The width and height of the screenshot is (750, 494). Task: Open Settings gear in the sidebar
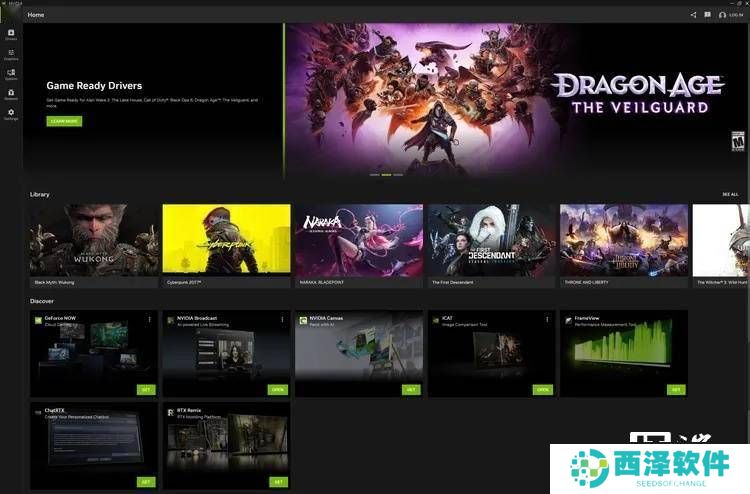point(11,114)
